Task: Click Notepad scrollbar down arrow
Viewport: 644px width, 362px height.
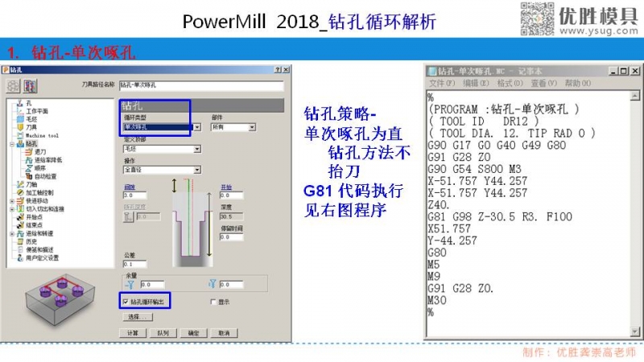Action: (635, 331)
